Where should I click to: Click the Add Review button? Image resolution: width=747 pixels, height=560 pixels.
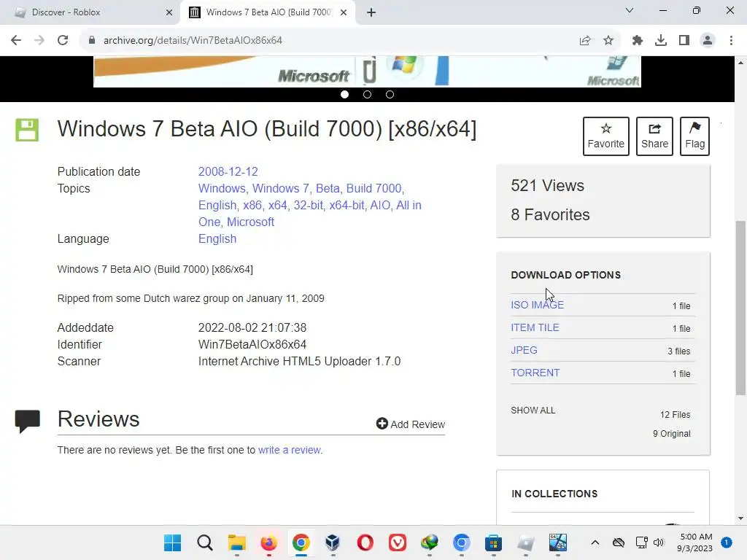click(410, 424)
